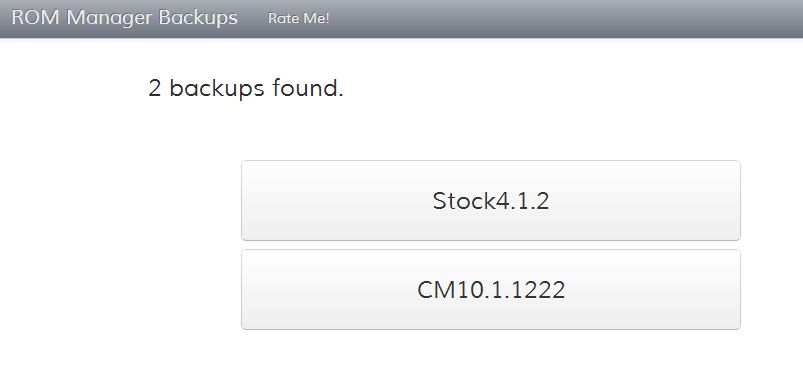Open the Stock4.1.2 backup
803x373 pixels.
[491, 200]
